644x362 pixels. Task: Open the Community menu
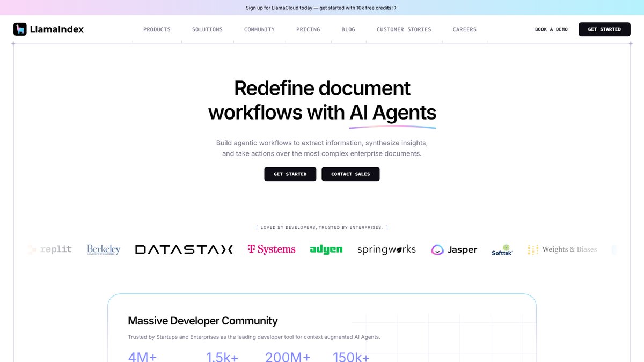(x=259, y=29)
